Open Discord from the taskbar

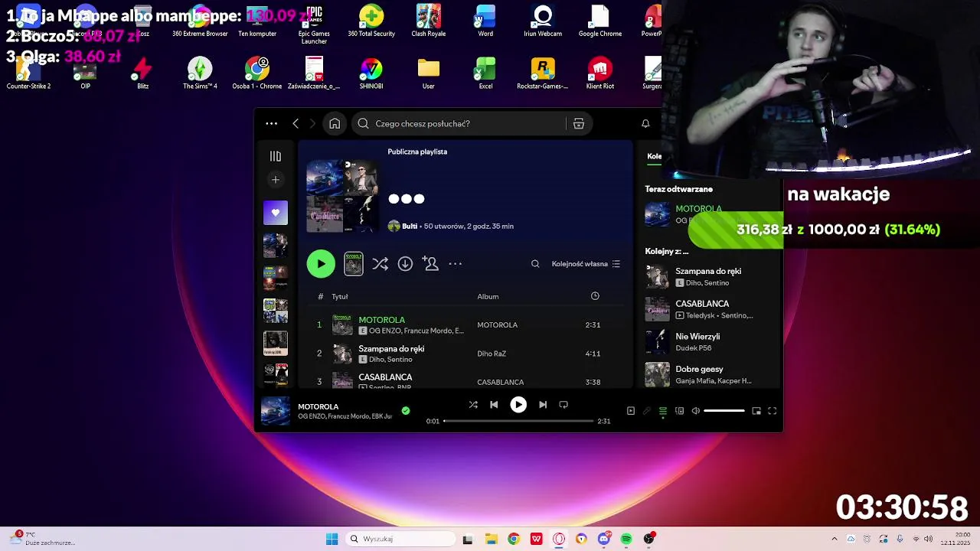[604, 539]
